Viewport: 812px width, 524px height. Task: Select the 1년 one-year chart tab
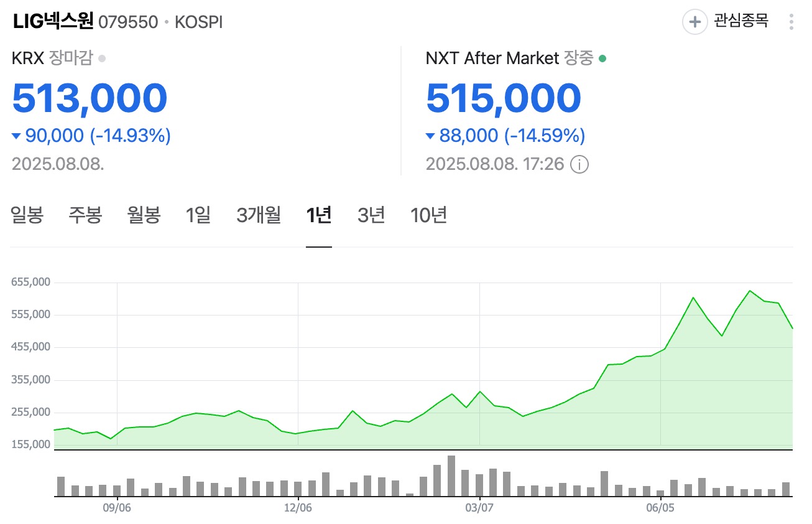(318, 215)
